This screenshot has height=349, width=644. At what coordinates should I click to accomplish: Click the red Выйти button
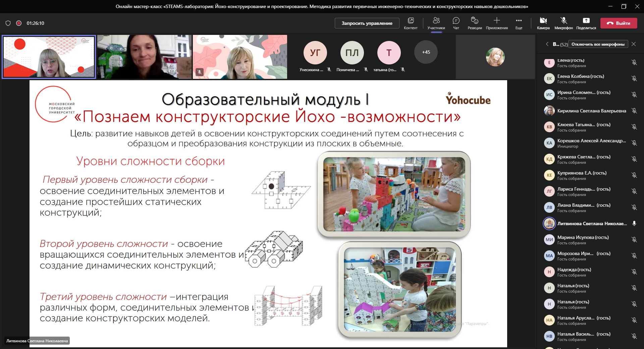(619, 23)
